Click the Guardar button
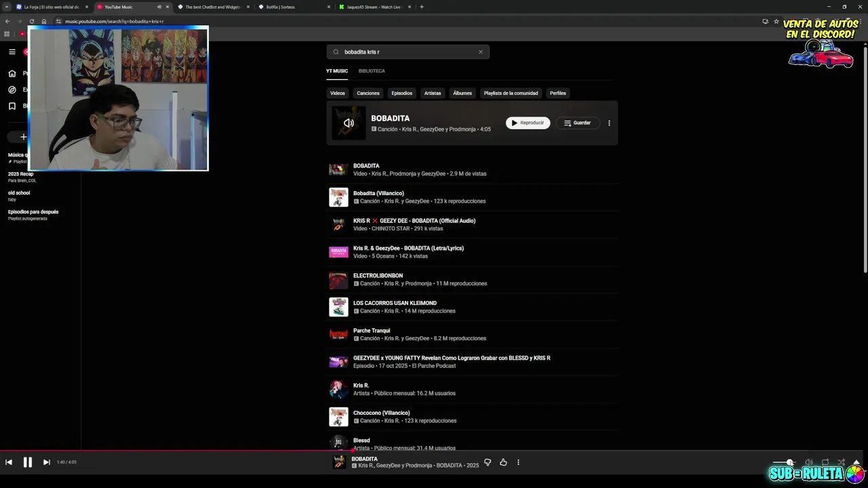 (578, 123)
